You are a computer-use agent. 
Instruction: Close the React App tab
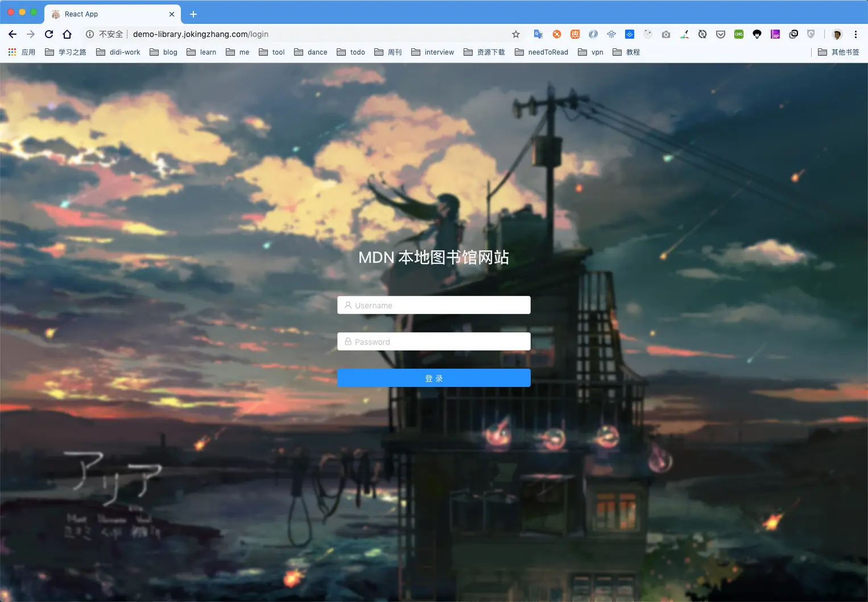pos(172,14)
